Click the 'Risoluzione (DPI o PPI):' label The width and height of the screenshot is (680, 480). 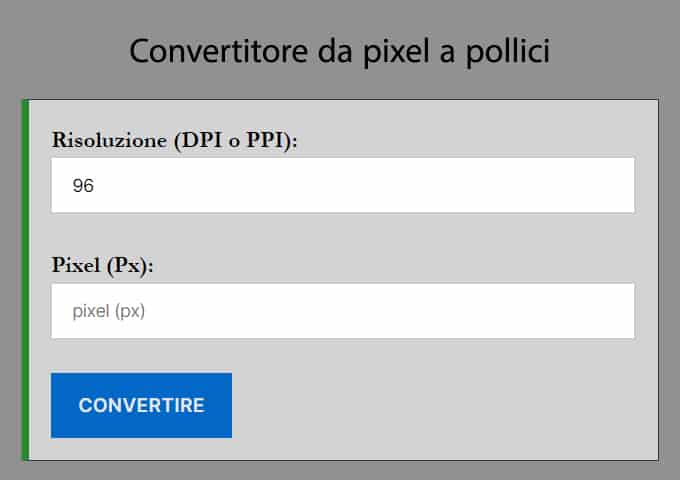(x=175, y=139)
